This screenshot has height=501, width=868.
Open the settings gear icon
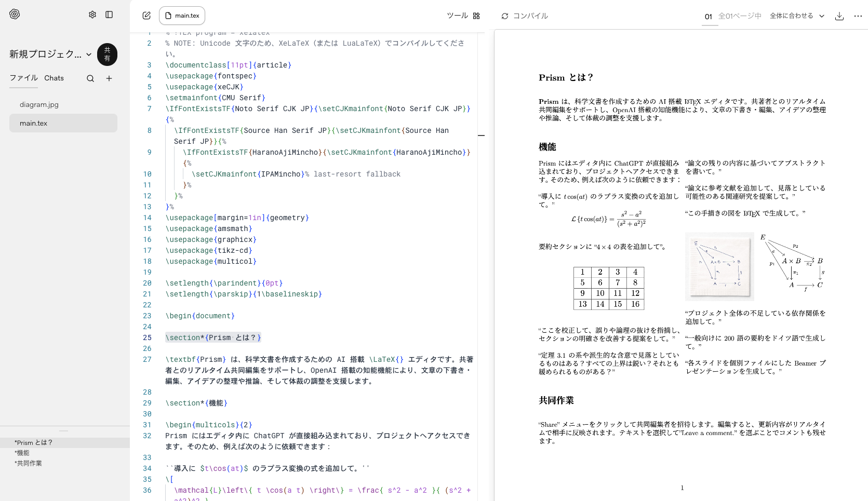pyautogui.click(x=92, y=15)
